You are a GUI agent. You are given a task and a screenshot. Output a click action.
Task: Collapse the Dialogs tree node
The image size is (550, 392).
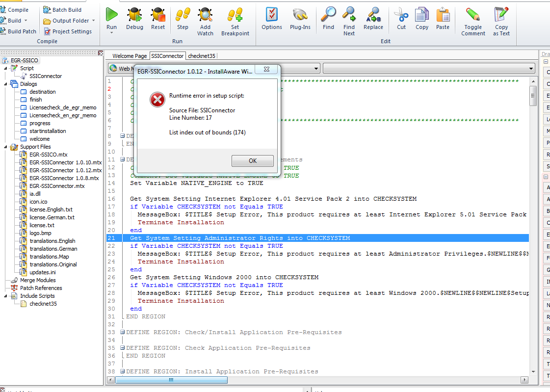pyautogui.click(x=5, y=84)
